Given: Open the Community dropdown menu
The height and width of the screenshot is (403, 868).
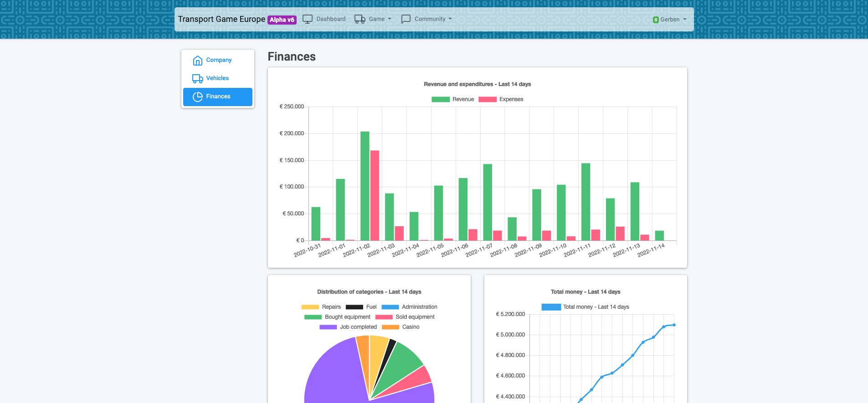Looking at the screenshot, I should click(x=427, y=19).
